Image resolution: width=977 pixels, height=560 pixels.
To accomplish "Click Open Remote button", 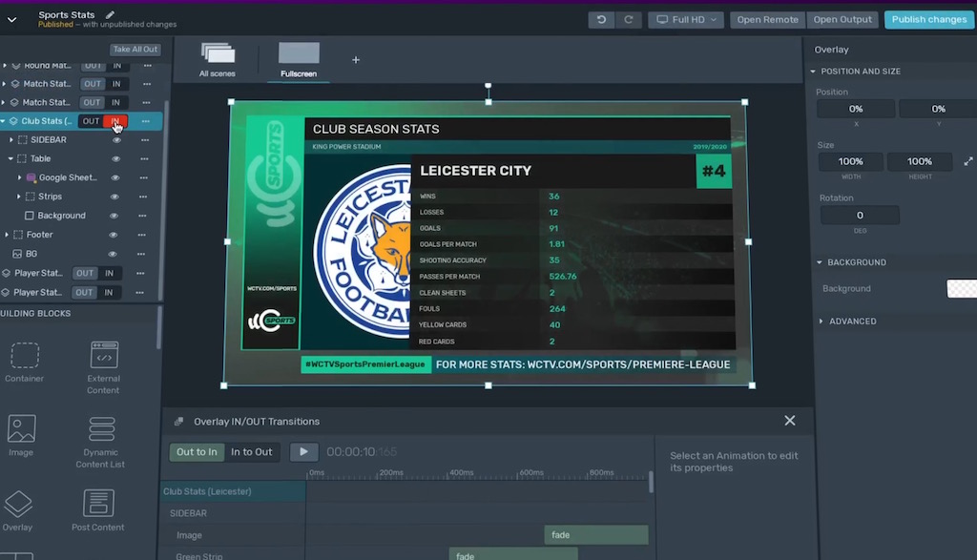I will [x=768, y=19].
